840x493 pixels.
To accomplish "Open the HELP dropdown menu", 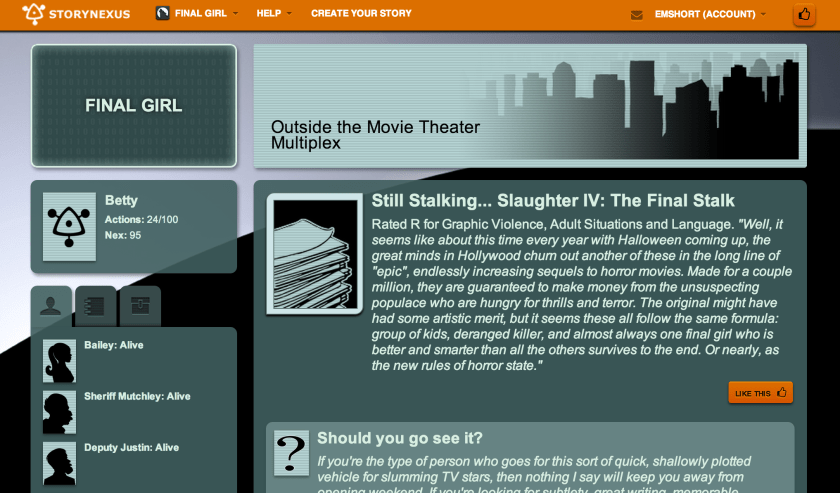I will (274, 13).
